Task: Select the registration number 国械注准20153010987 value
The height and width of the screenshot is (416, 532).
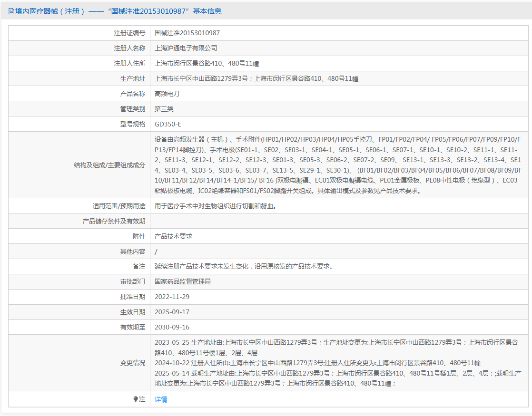Action: pos(187,33)
